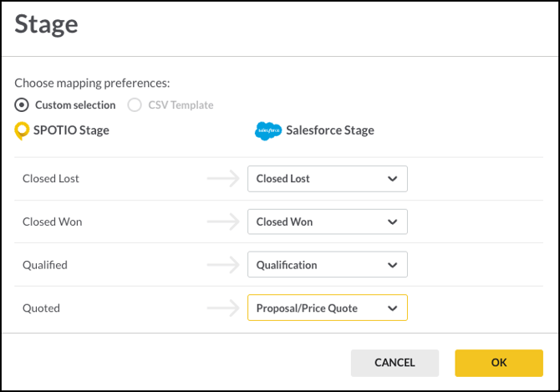
Task: Click the Quoted SPOTIO stage row label
Action: pos(41,308)
